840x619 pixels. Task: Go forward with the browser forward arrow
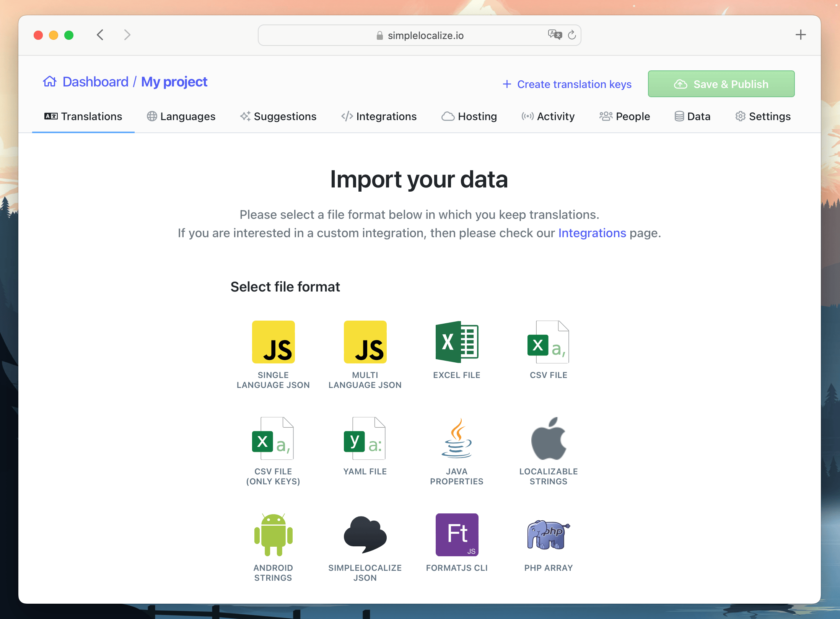[127, 35]
